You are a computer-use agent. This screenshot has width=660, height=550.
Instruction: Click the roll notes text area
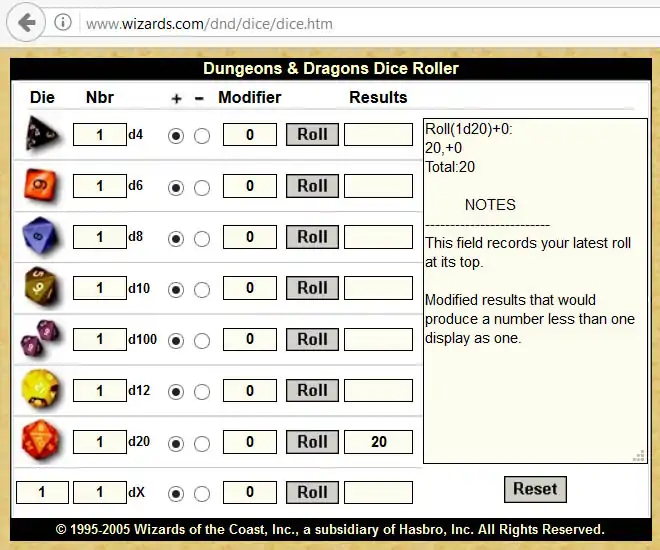tap(534, 290)
